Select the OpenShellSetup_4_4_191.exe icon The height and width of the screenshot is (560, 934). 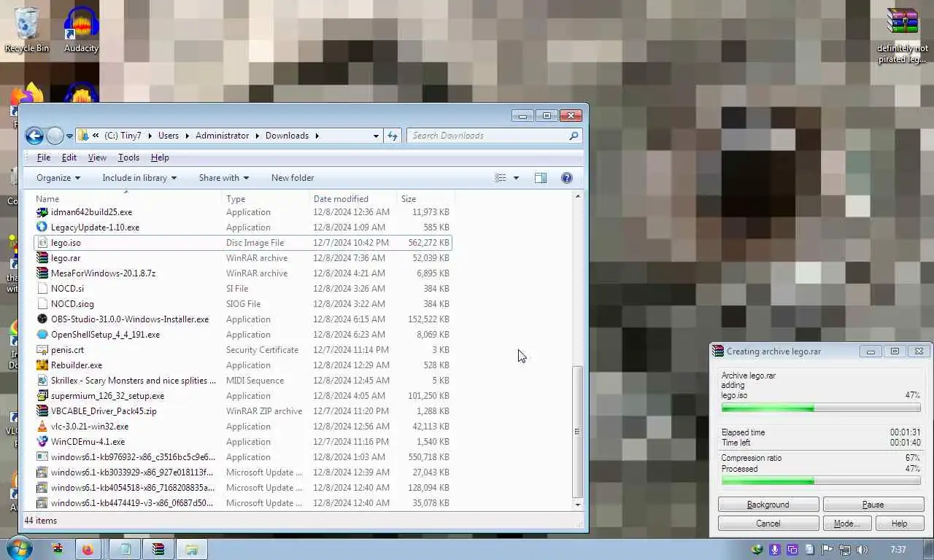(x=42, y=335)
